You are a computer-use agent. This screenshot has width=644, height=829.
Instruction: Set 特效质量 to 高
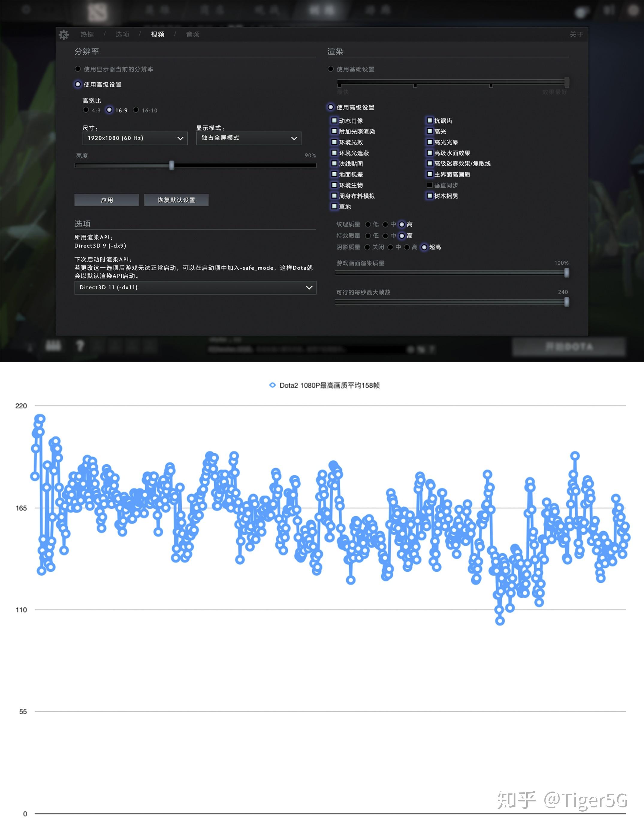point(402,236)
